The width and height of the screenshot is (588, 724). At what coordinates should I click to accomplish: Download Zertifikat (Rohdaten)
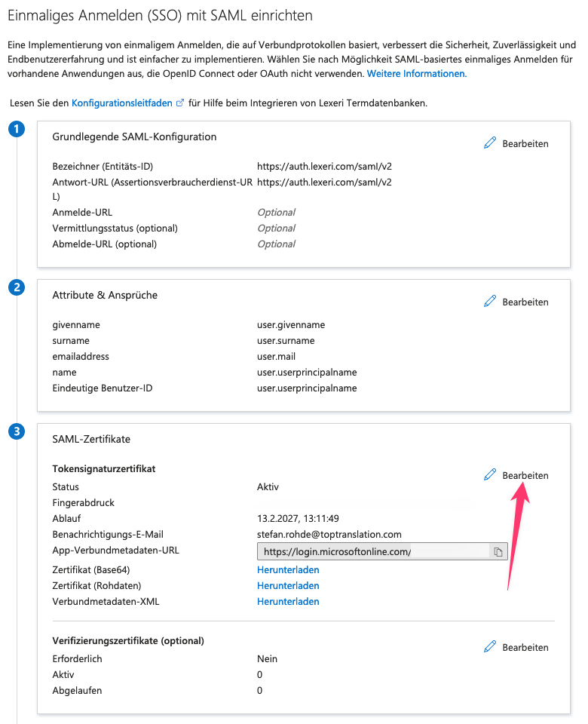[288, 585]
